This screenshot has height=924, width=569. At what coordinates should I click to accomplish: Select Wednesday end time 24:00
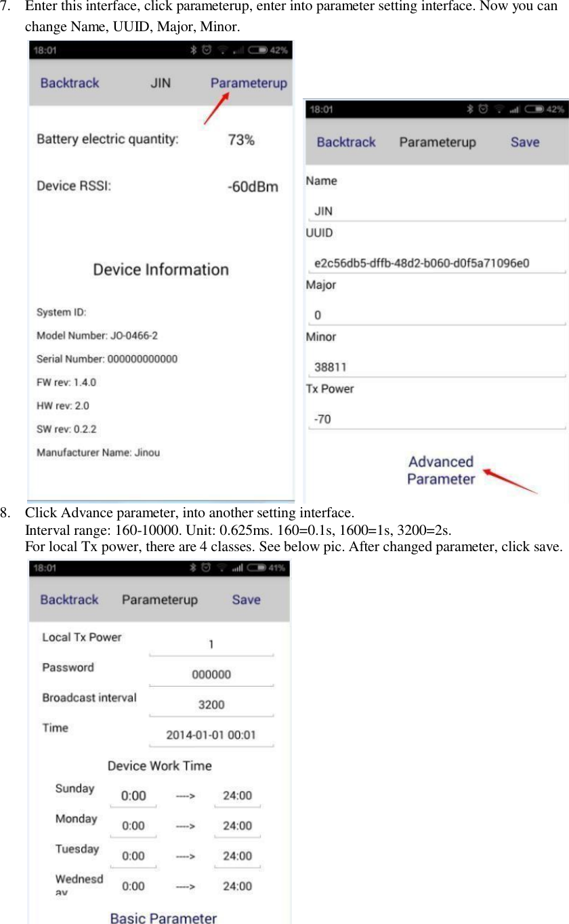(x=237, y=886)
